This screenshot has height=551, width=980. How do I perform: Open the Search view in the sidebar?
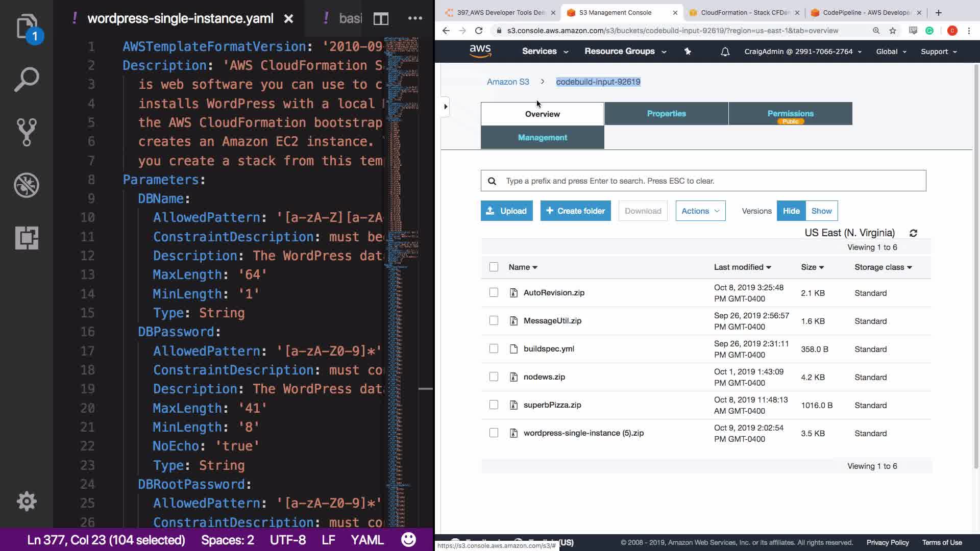click(27, 80)
